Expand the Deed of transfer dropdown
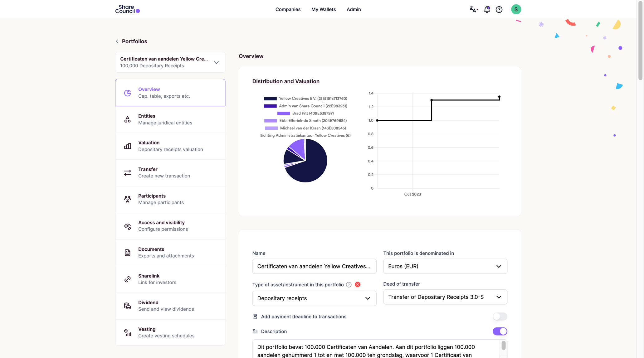The height and width of the screenshot is (358, 644). coord(498,297)
